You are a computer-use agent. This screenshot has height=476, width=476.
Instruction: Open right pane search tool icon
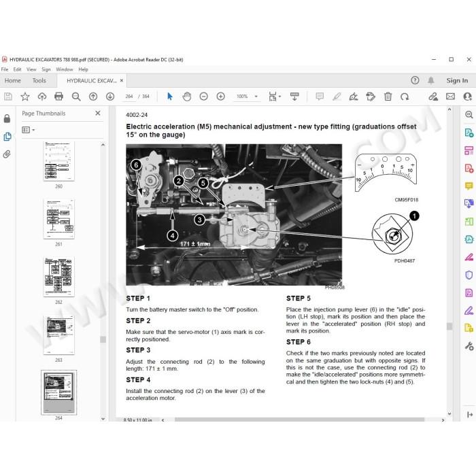[469, 114]
